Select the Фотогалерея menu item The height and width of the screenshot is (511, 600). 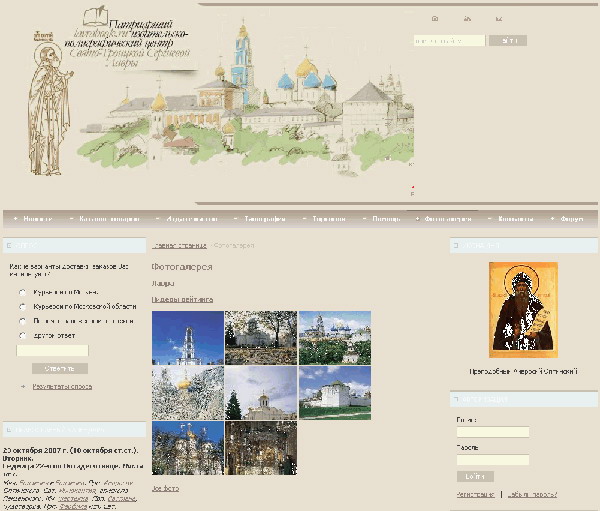click(x=448, y=219)
